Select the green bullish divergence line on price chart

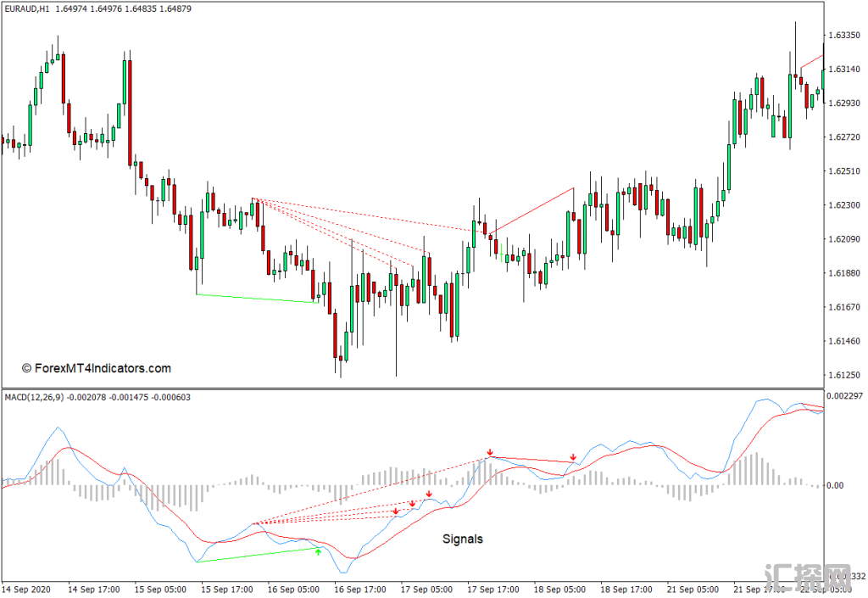click(x=258, y=299)
